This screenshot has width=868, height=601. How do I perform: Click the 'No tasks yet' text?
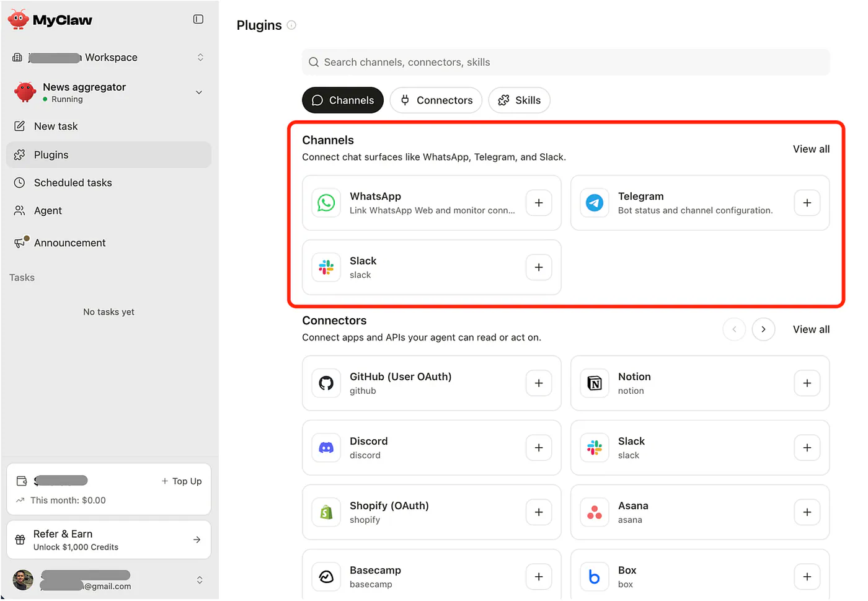point(108,312)
